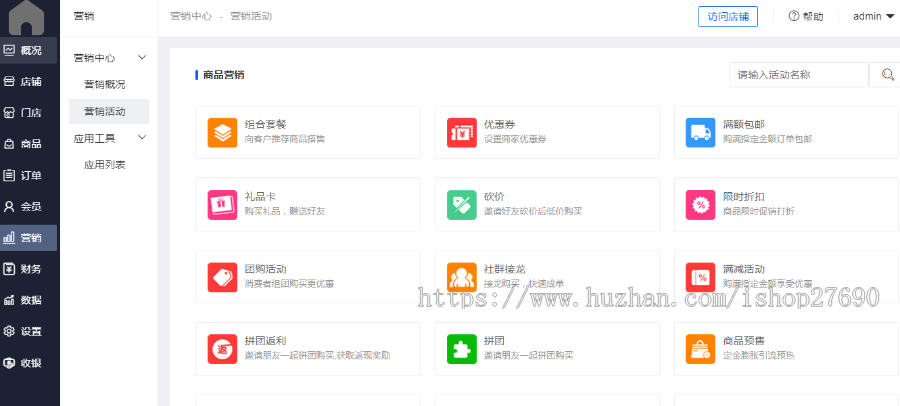This screenshot has width=900, height=406.
Task: Click the 商品预售 orange bag icon
Action: click(x=700, y=349)
